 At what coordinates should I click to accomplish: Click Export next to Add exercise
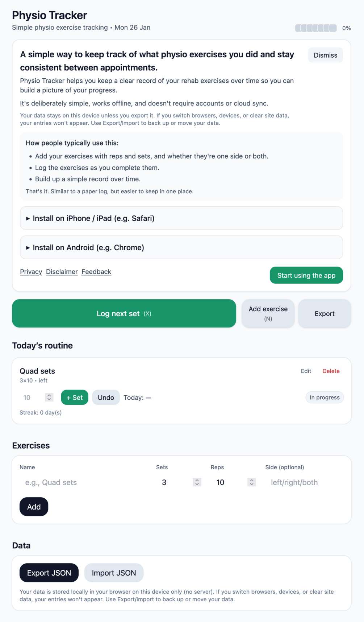(325, 313)
